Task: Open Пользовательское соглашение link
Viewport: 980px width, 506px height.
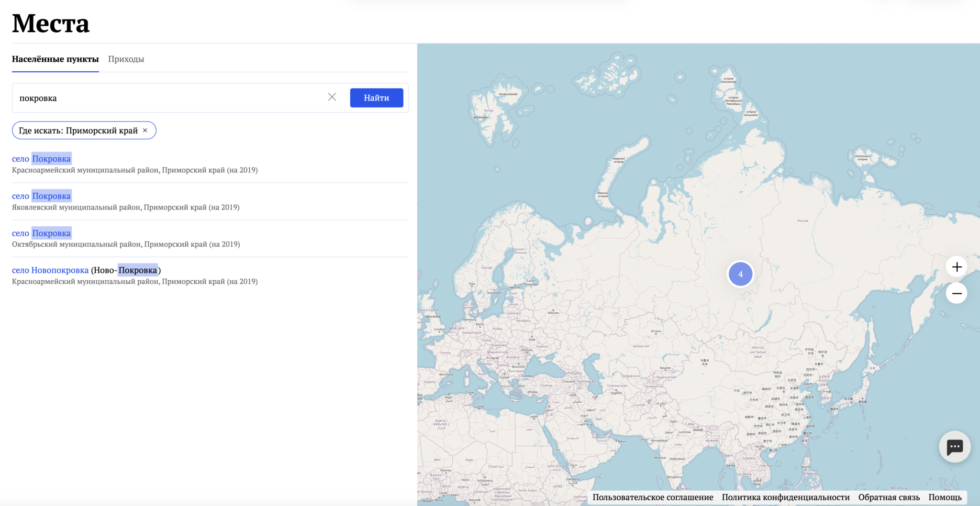Action: [x=652, y=497]
